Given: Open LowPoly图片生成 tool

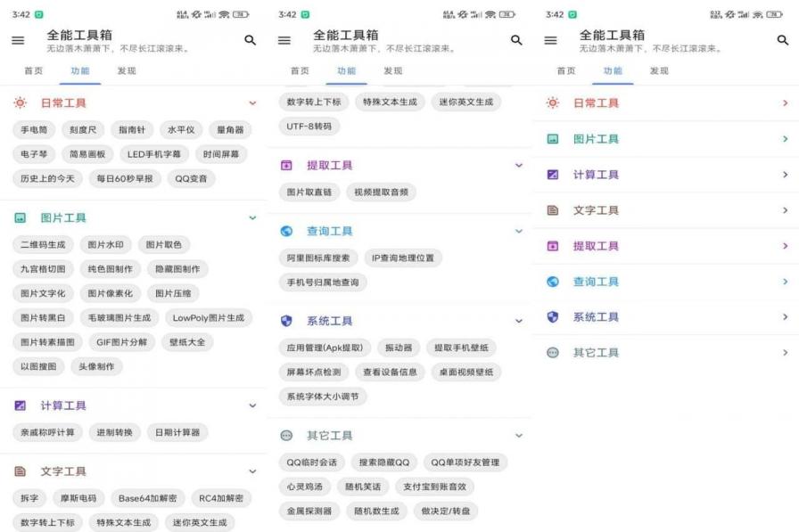Looking at the screenshot, I should (x=209, y=317).
